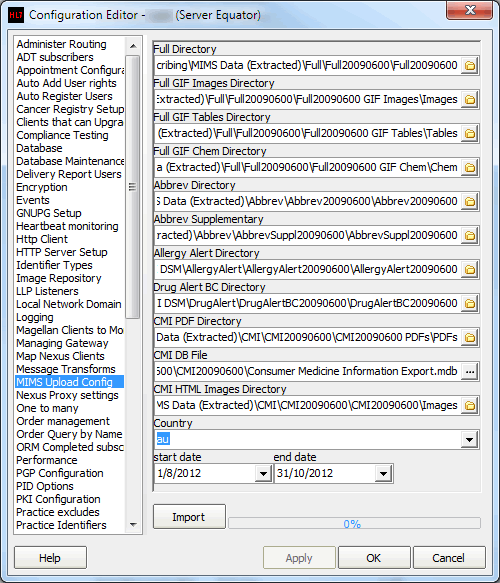Select Delivery Report Users entry
The width and height of the screenshot is (500, 583).
coord(69,174)
